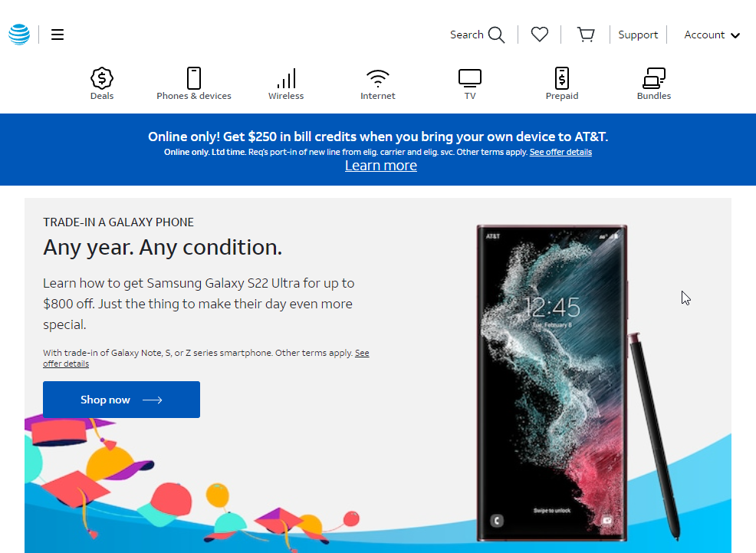Go to the TV category
Screen dimensions: 756x553
[x=470, y=84]
